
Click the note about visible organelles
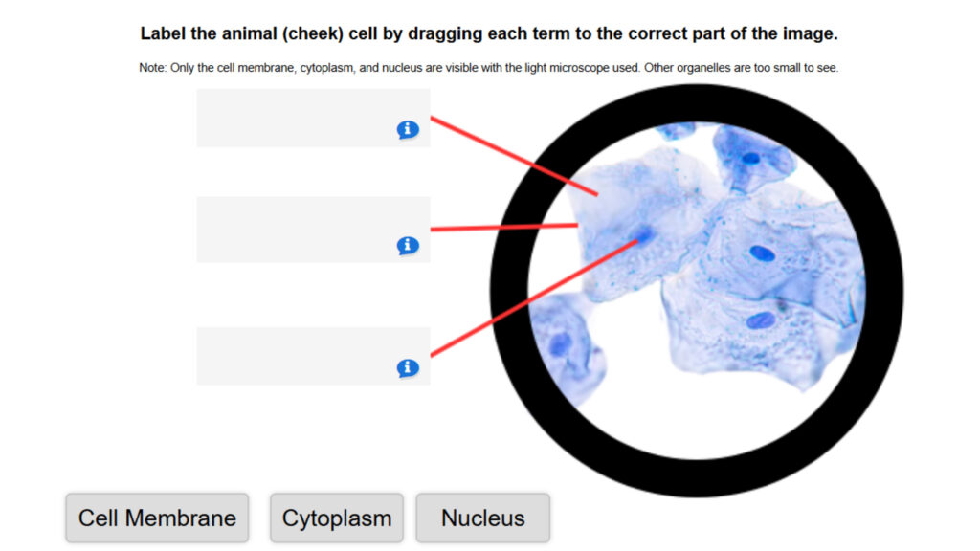pyautogui.click(x=489, y=67)
